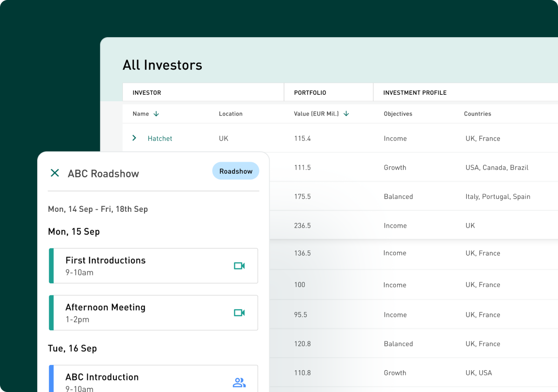Click the 111.5 portfolio value
Image resolution: width=558 pixels, height=392 pixels.
(x=302, y=167)
